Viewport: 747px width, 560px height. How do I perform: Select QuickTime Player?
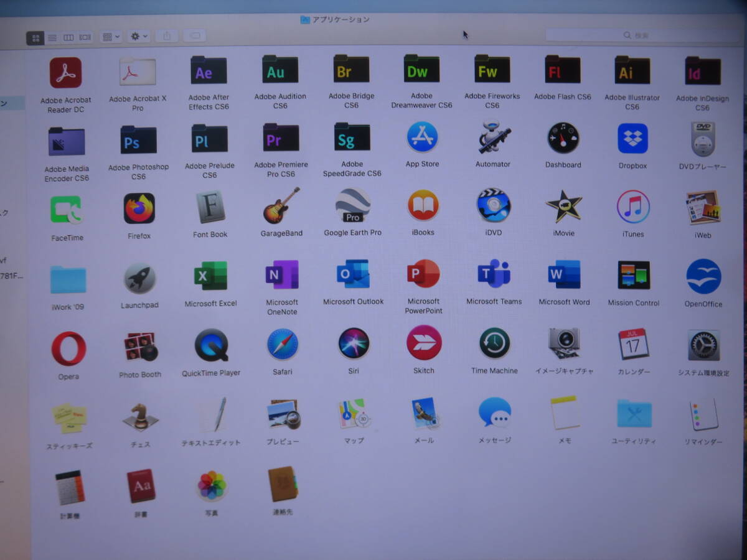(211, 345)
